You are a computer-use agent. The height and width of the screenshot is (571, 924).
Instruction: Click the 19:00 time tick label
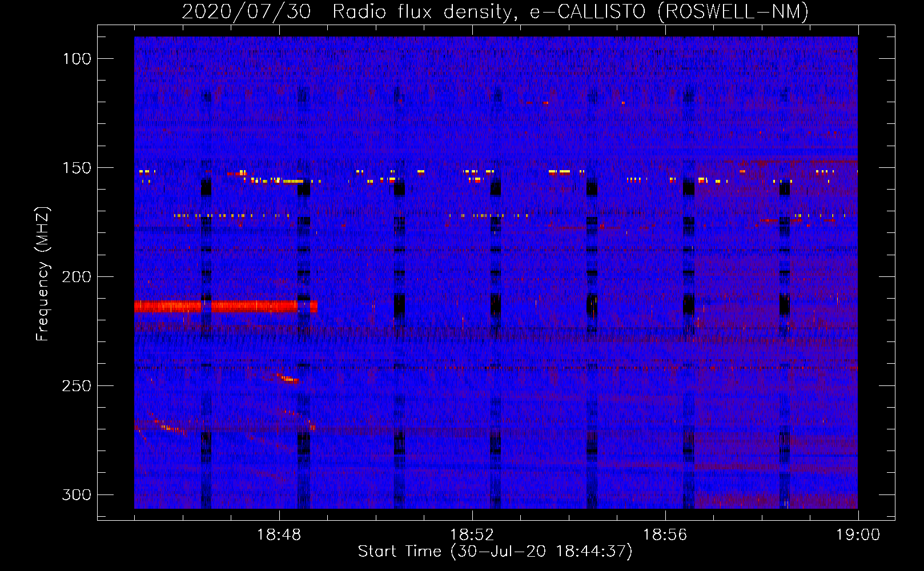858,535
